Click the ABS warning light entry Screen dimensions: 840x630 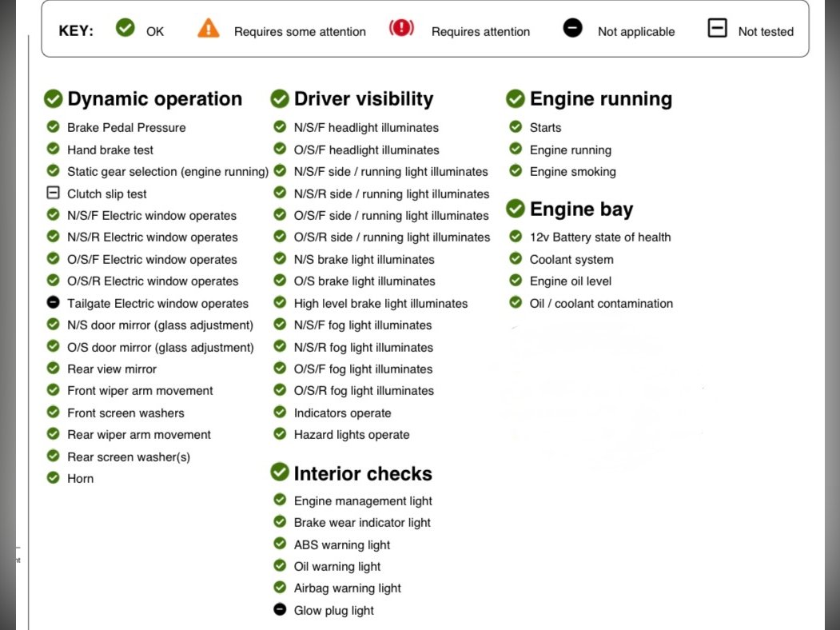(x=342, y=545)
